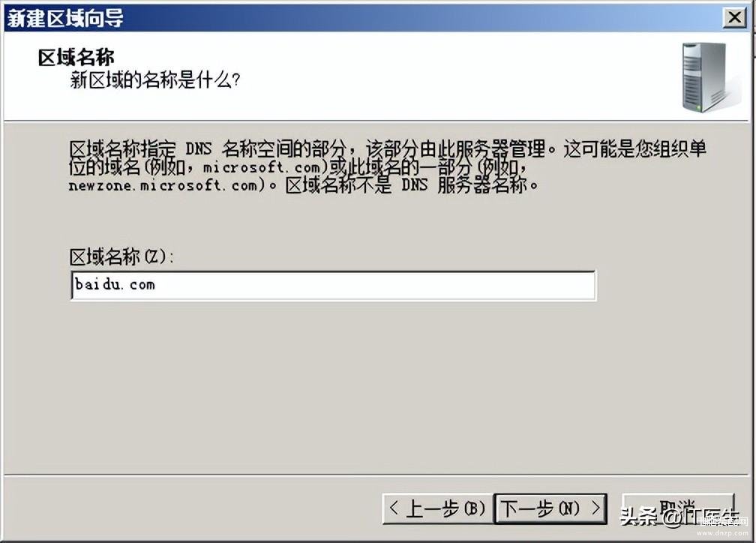Viewport: 756px width, 543px height.
Task: Go back with the 上一步(B) button
Action: click(438, 508)
